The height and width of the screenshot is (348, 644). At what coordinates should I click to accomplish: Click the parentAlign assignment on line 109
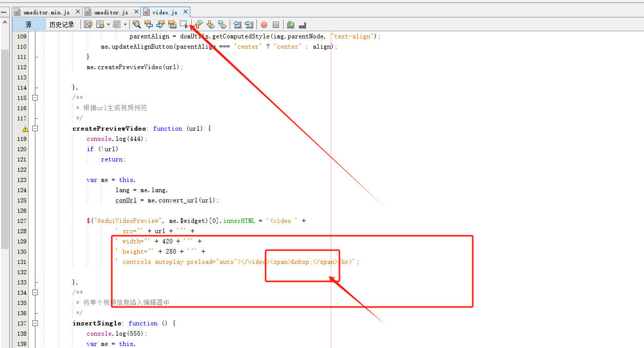(x=255, y=36)
